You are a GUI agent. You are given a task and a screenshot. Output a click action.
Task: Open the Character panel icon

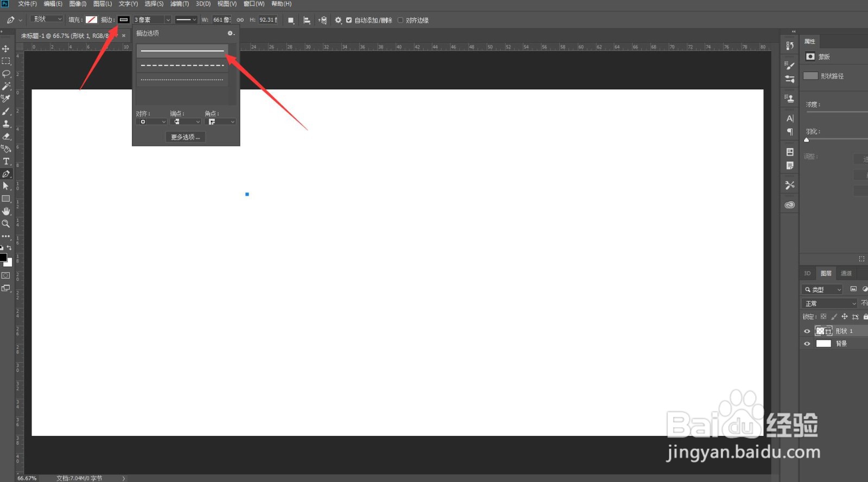790,118
